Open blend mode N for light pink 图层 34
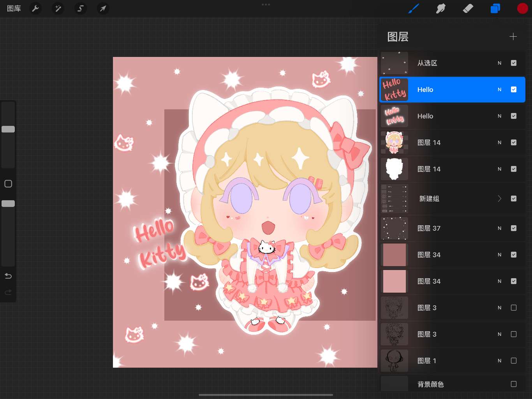532x399 pixels. [x=500, y=281]
